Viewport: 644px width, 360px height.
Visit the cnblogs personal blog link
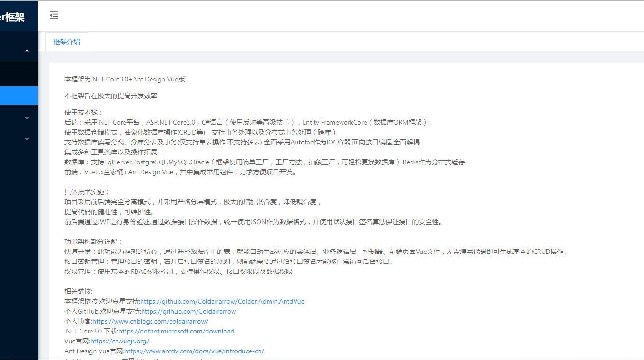(150, 321)
